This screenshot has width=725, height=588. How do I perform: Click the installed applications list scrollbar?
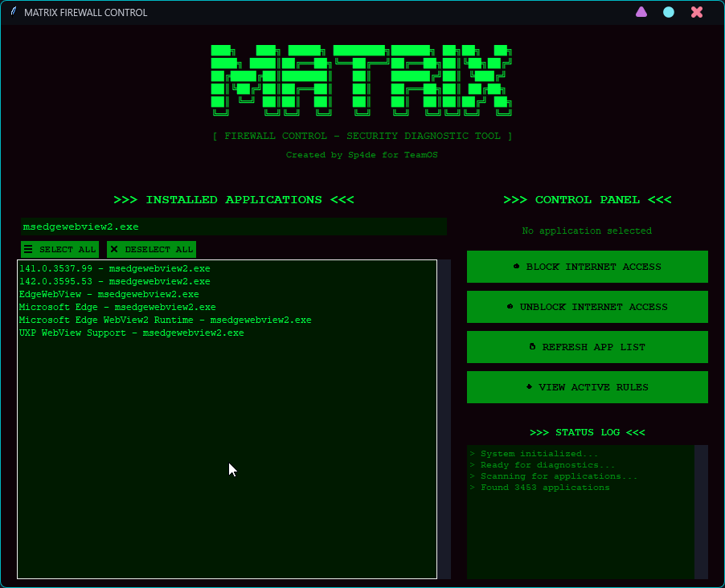[x=444, y=418]
